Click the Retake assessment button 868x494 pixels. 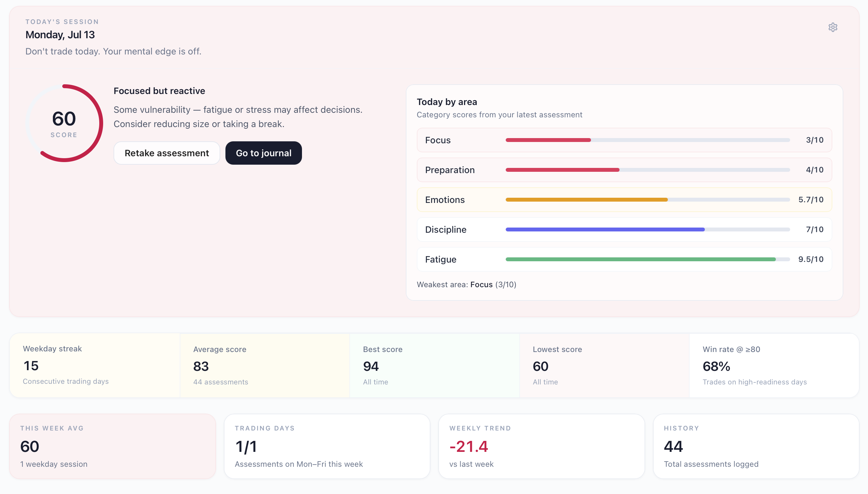point(167,153)
